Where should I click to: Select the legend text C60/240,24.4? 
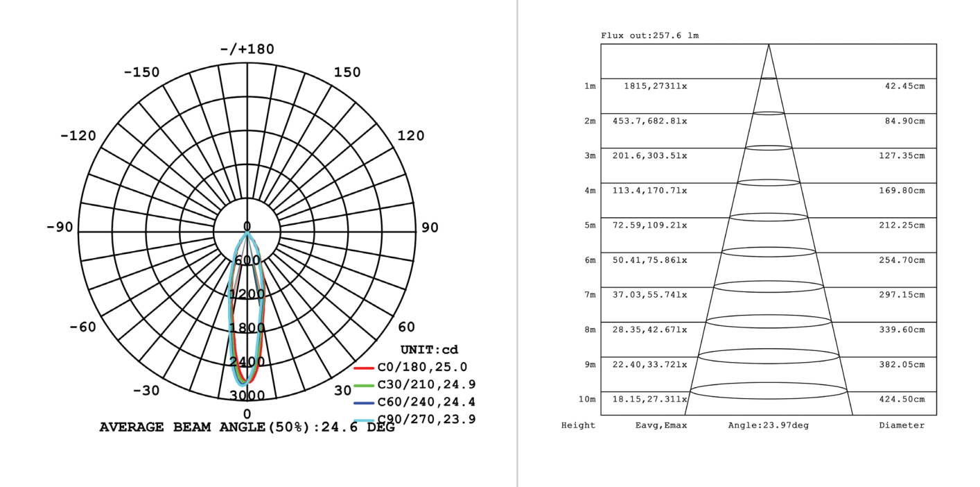click(x=426, y=402)
